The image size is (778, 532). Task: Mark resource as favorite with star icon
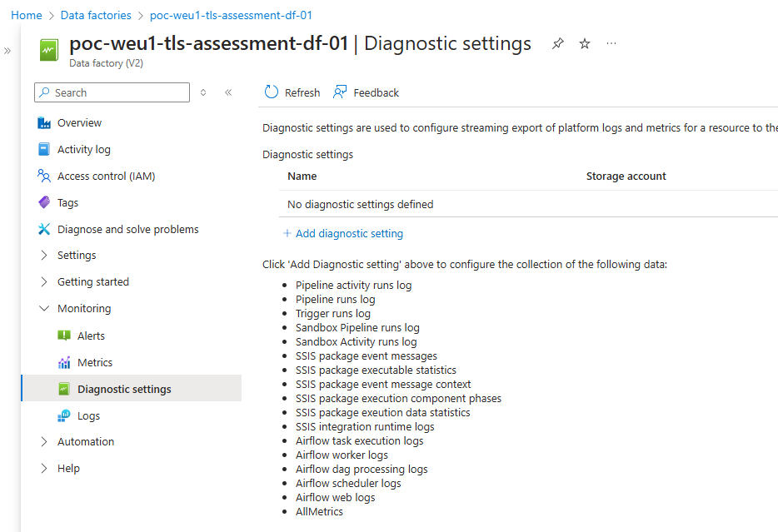(x=585, y=44)
